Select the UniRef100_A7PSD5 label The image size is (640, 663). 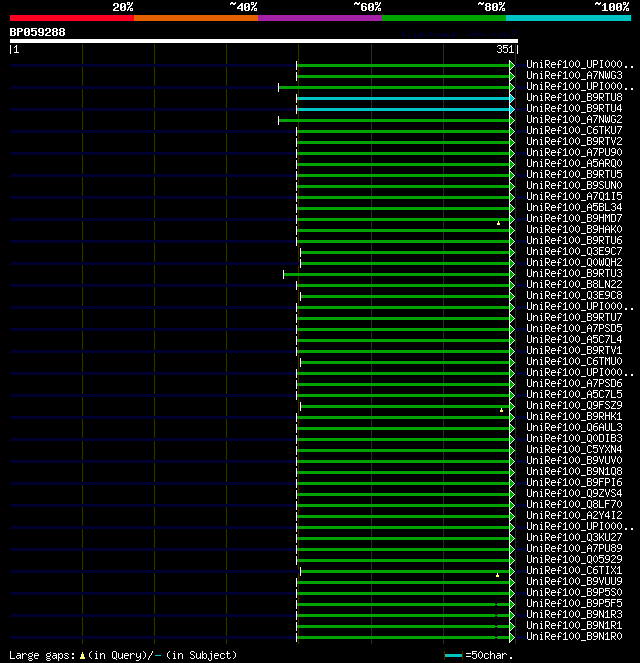(x=574, y=328)
